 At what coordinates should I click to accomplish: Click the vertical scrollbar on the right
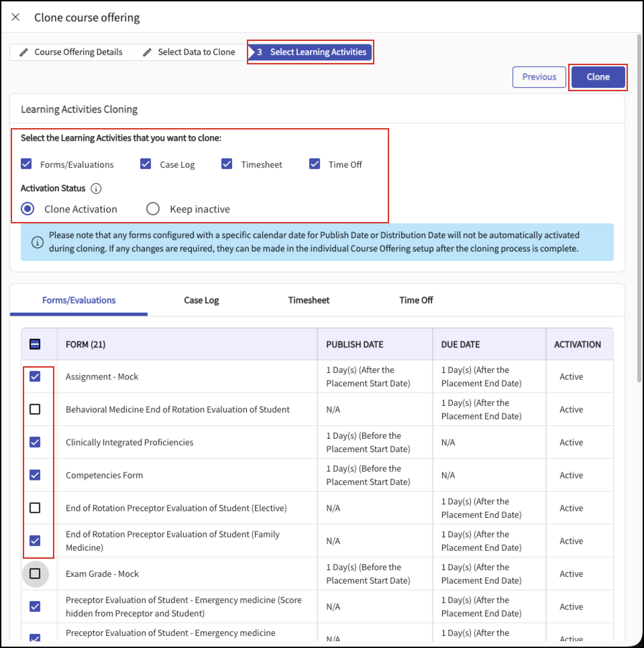click(639, 208)
